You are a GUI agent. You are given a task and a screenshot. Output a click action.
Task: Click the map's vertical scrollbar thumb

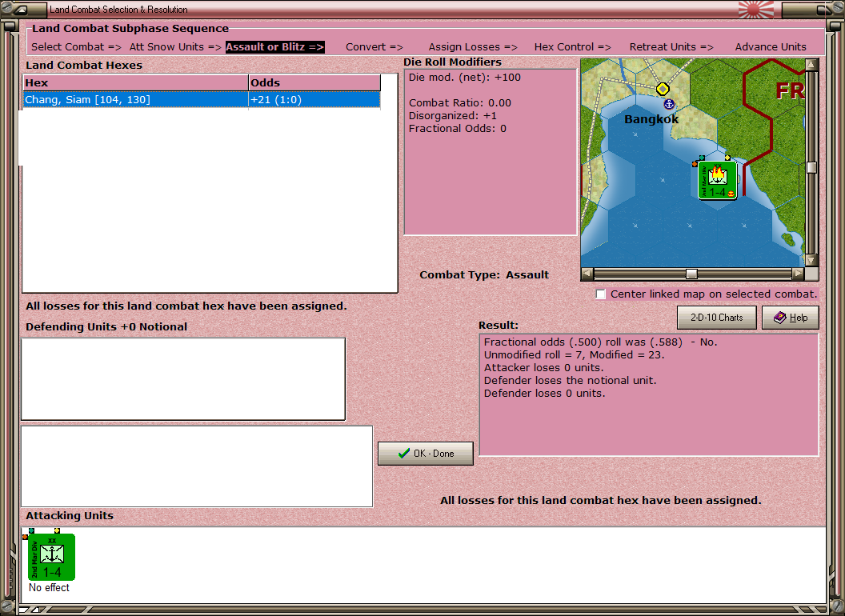point(811,168)
